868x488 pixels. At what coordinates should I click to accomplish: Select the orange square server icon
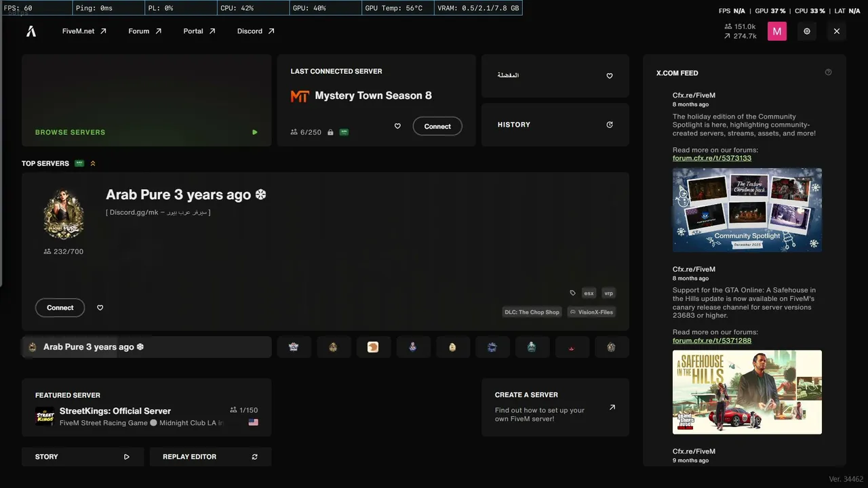click(x=373, y=347)
